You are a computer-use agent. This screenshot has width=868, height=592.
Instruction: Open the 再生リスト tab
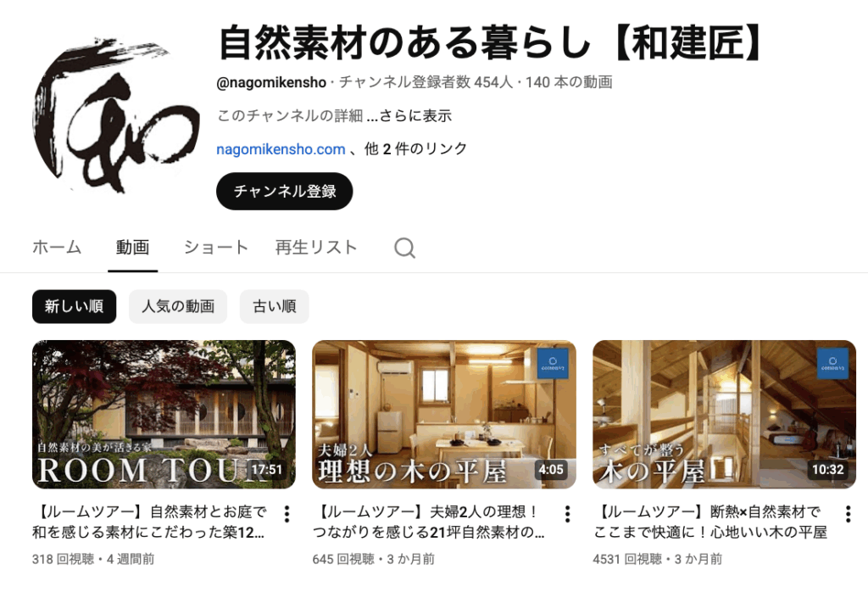click(x=316, y=247)
